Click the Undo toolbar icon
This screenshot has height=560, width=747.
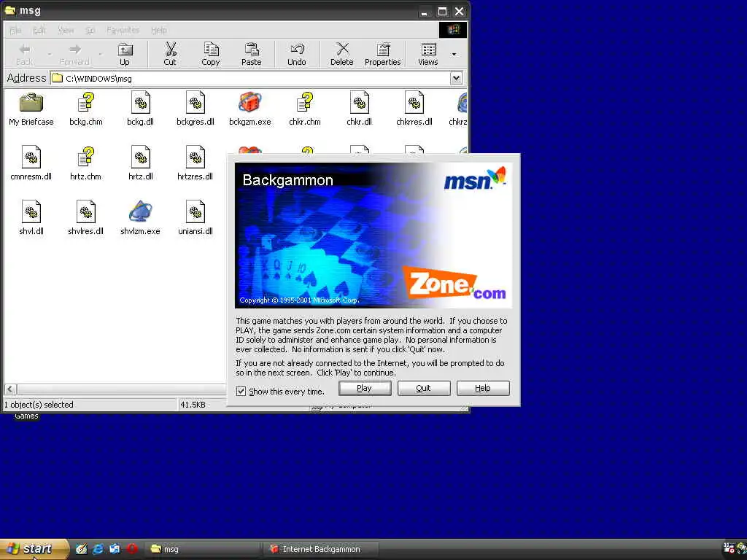click(x=296, y=54)
